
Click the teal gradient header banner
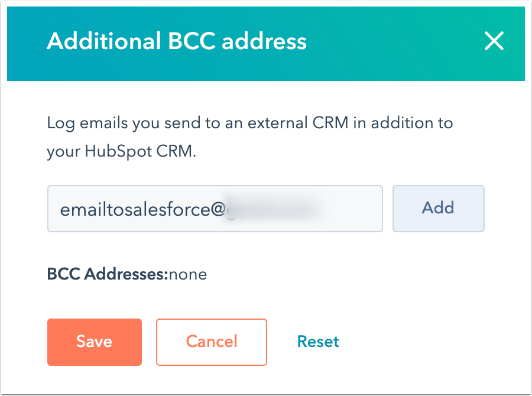click(266, 43)
